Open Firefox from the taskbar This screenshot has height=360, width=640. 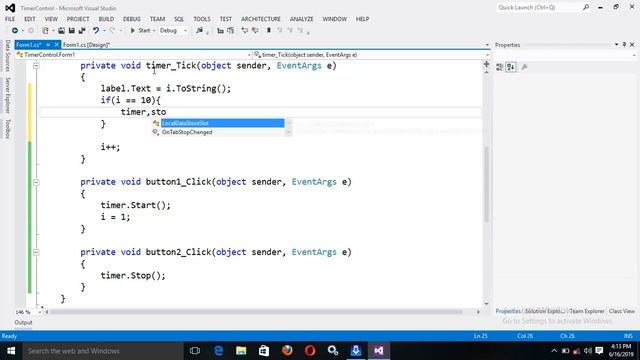pyautogui.click(x=287, y=351)
